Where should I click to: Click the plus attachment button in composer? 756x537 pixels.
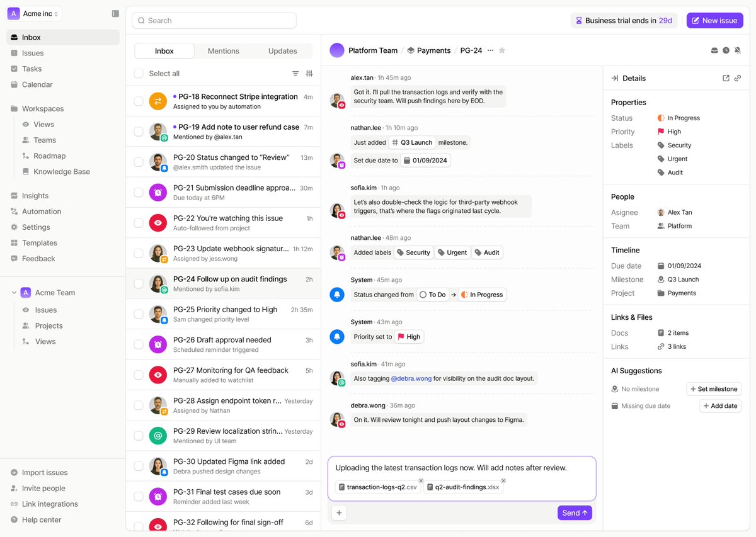point(339,513)
